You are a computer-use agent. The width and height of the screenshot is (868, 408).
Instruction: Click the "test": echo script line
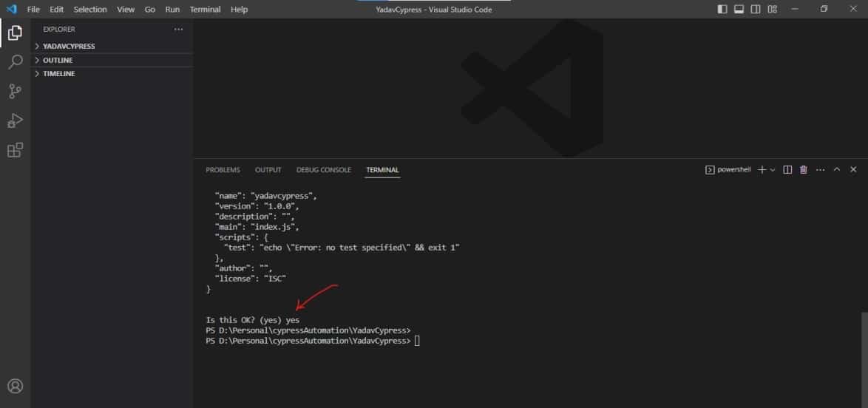point(342,248)
